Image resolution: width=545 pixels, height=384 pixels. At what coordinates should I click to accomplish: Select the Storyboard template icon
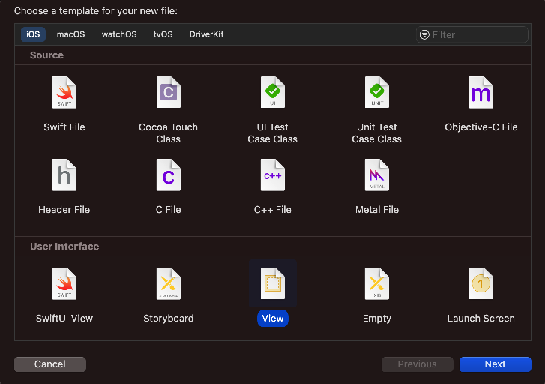pyautogui.click(x=169, y=284)
